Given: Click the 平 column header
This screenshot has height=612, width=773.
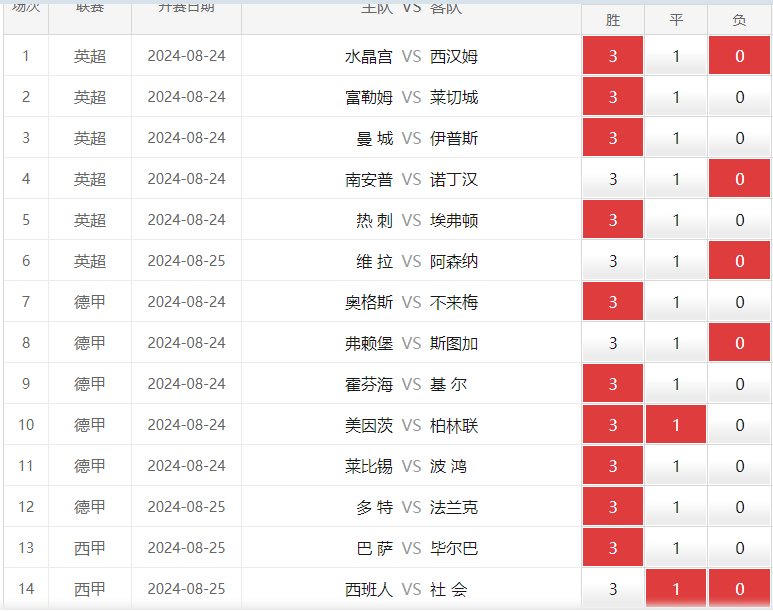Looking at the screenshot, I should [x=676, y=20].
